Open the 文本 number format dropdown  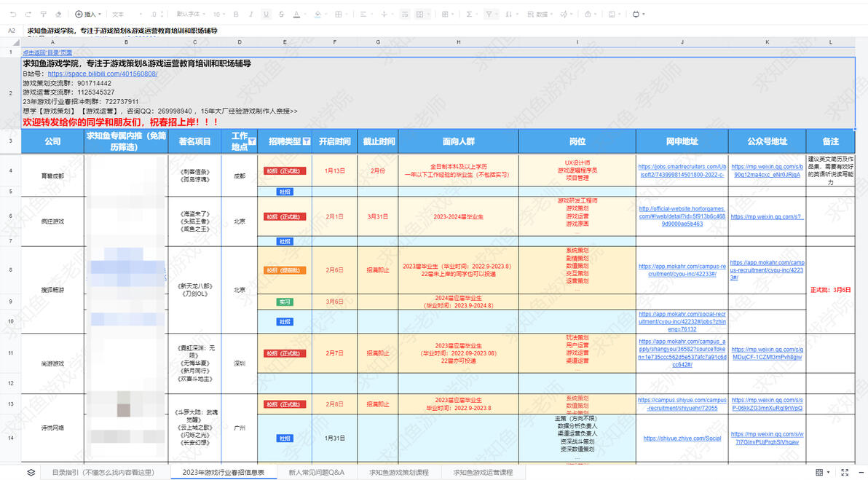(127, 15)
